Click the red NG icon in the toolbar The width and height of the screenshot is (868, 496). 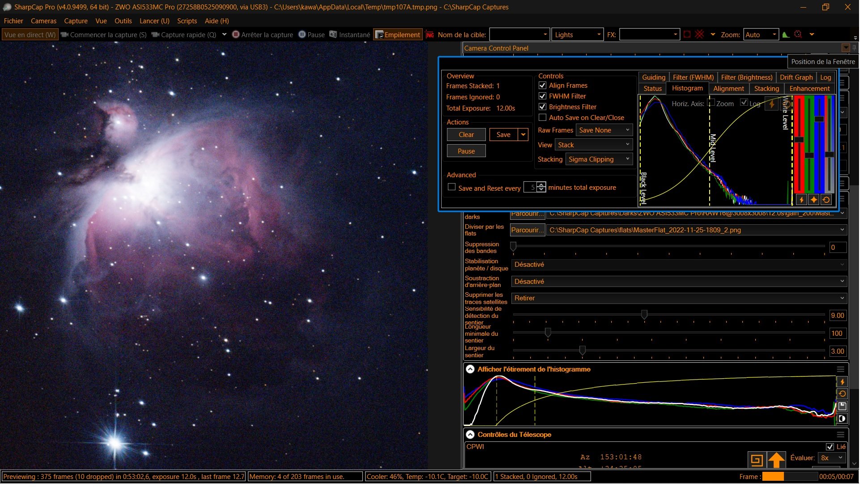(x=430, y=35)
